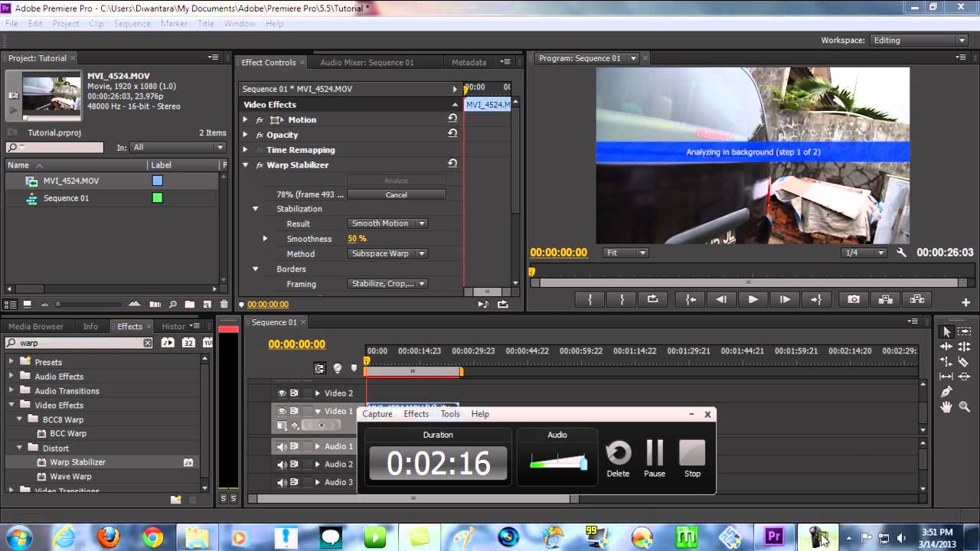Select the Hand tool
Image resolution: width=980 pixels, height=551 pixels.
[x=946, y=407]
